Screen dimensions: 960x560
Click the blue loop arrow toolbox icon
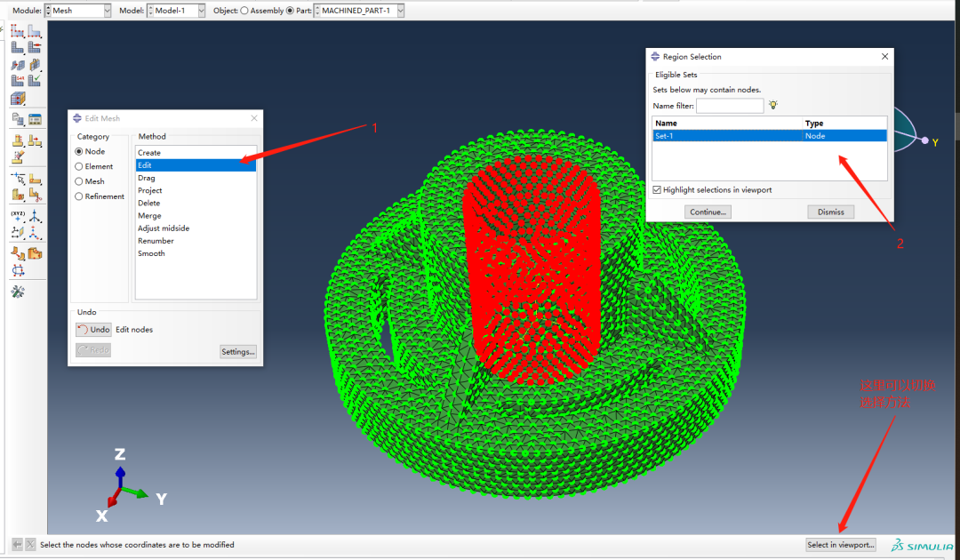tap(18, 270)
